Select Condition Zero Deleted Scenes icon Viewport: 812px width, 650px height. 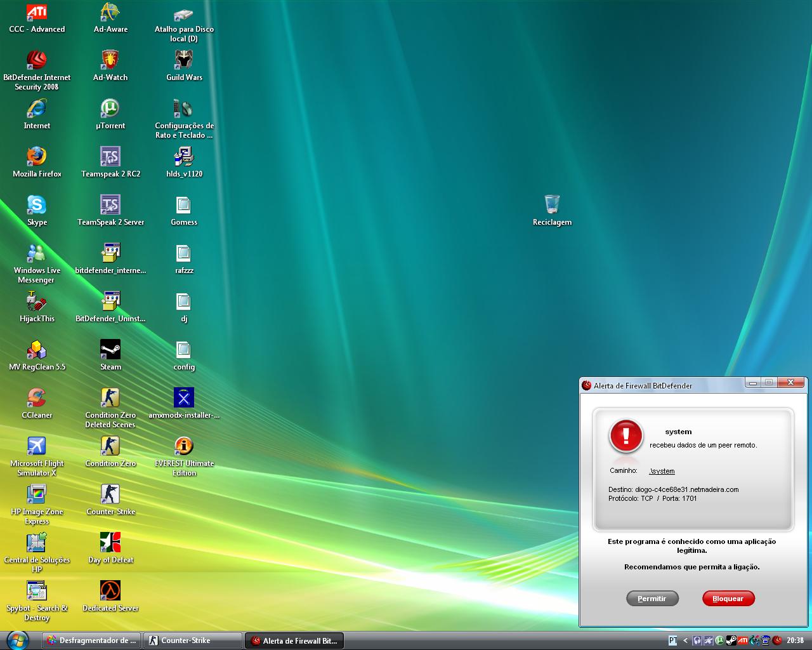coord(110,409)
